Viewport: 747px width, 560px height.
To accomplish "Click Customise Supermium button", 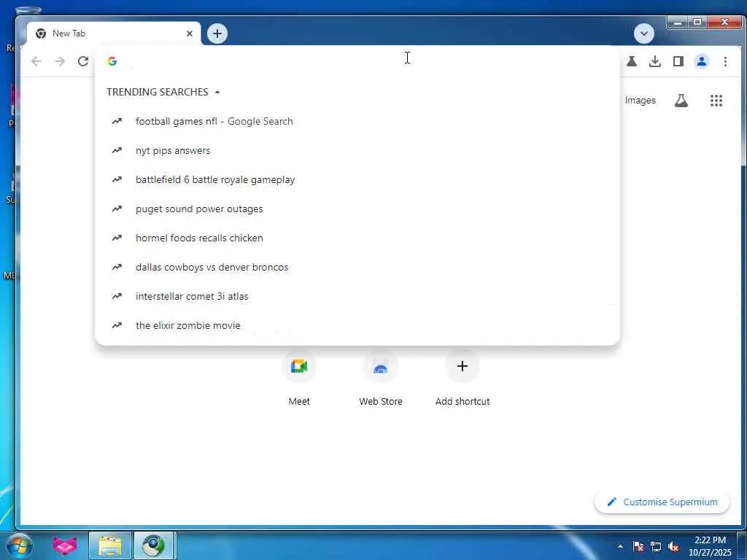I will [x=662, y=502].
